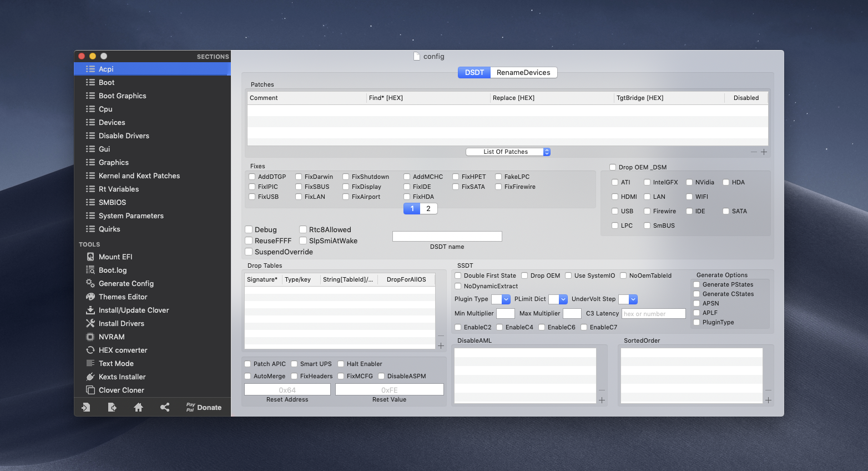Click the Max Multiplier field

[x=572, y=314]
